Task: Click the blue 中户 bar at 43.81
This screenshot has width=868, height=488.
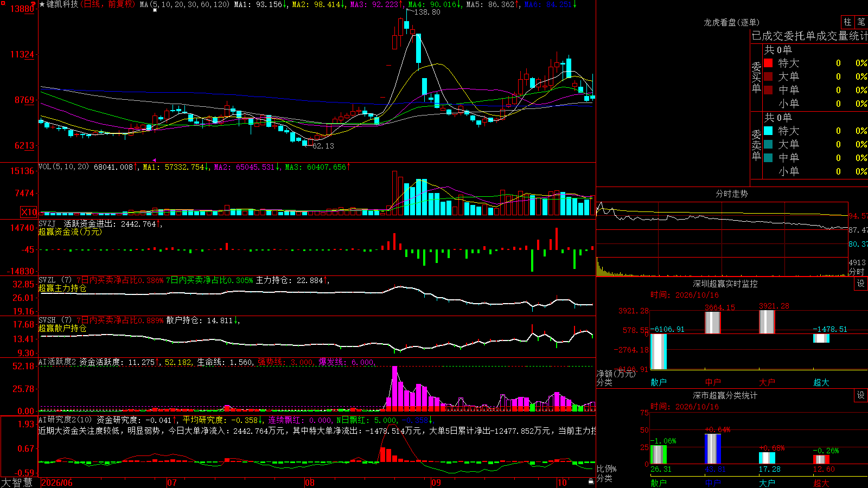Action: pyautogui.click(x=713, y=449)
